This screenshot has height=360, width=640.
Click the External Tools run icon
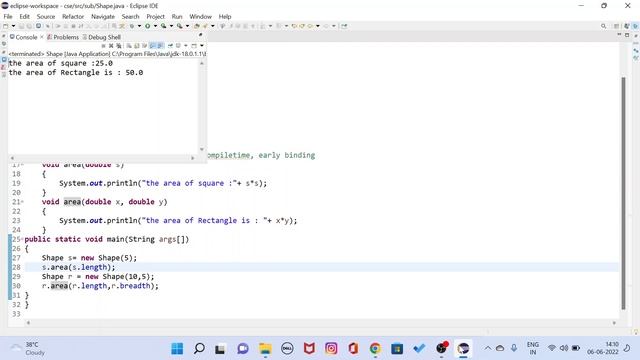[x=180, y=26]
